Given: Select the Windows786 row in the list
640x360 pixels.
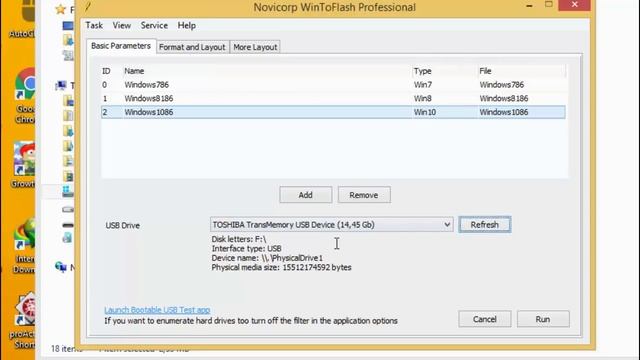Looking at the screenshot, I should coord(333,85).
